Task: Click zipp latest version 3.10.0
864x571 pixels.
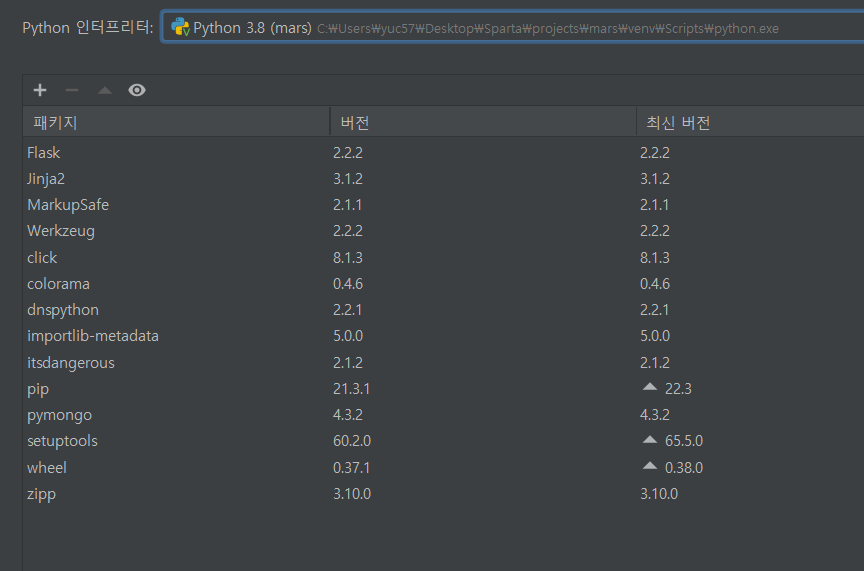Action: pyautogui.click(x=658, y=494)
